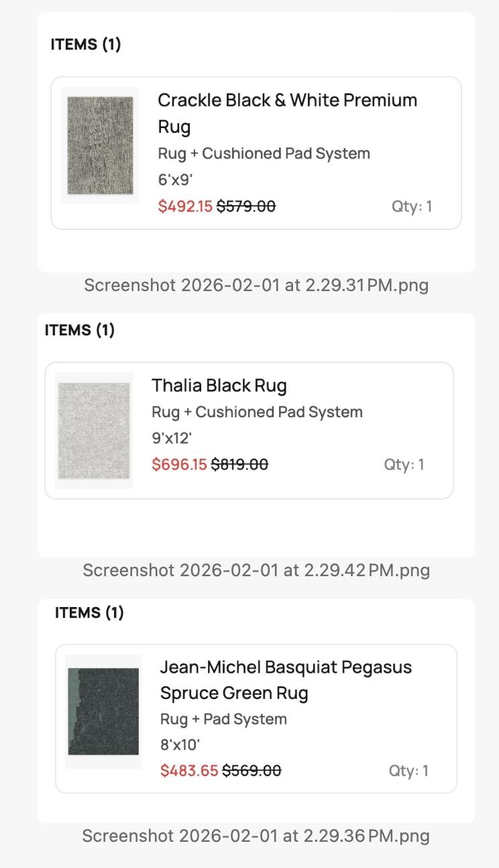499x868 pixels.
Task: Click the crossed-out $569.00 original price
Action: [252, 771]
